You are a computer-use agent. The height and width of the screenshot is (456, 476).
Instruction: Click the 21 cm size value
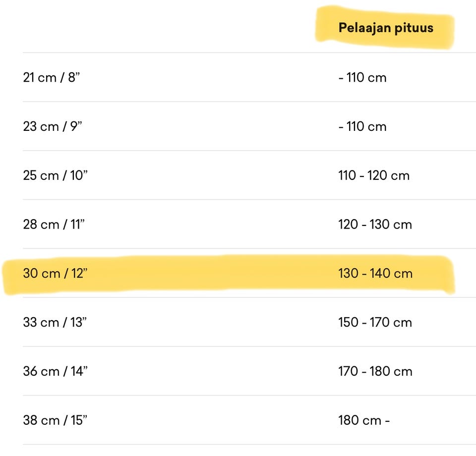[40, 77]
